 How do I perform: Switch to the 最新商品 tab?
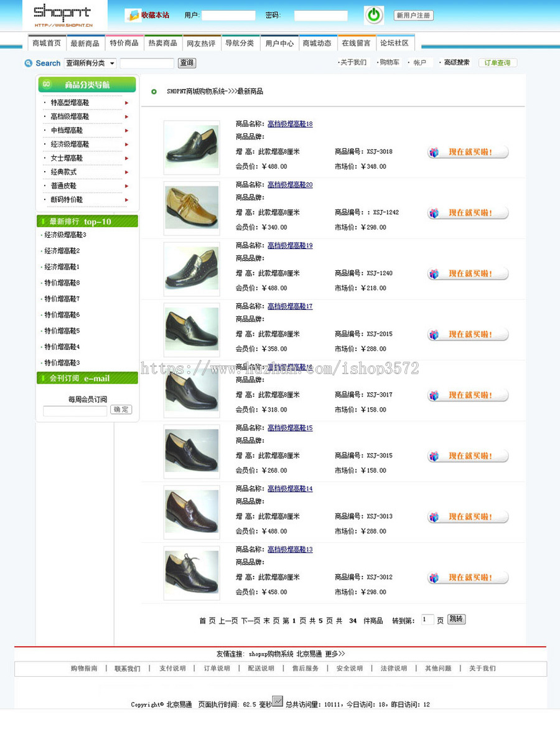point(86,43)
